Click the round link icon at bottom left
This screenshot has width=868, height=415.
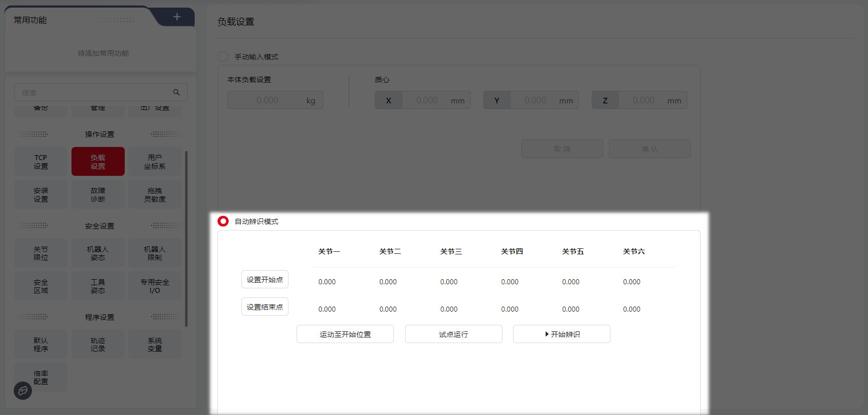click(x=23, y=390)
